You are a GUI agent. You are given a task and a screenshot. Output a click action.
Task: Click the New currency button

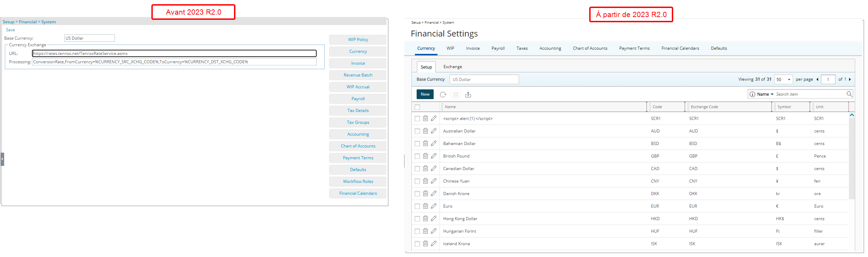(x=425, y=94)
